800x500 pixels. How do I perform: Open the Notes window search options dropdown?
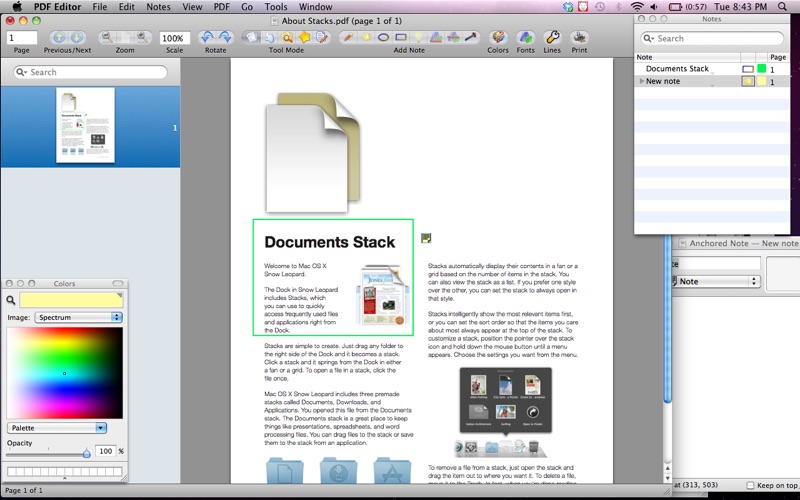pos(648,38)
